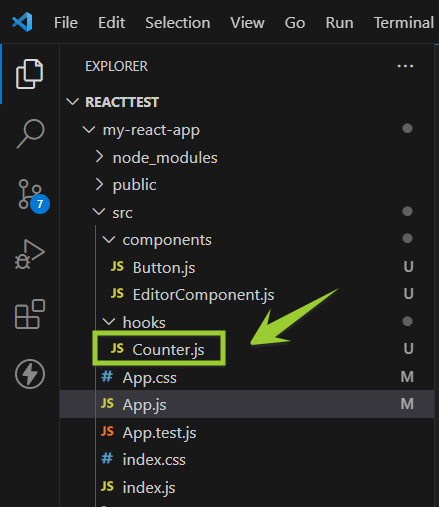
Task: Open the Extensions view icon
Action: coord(30,314)
